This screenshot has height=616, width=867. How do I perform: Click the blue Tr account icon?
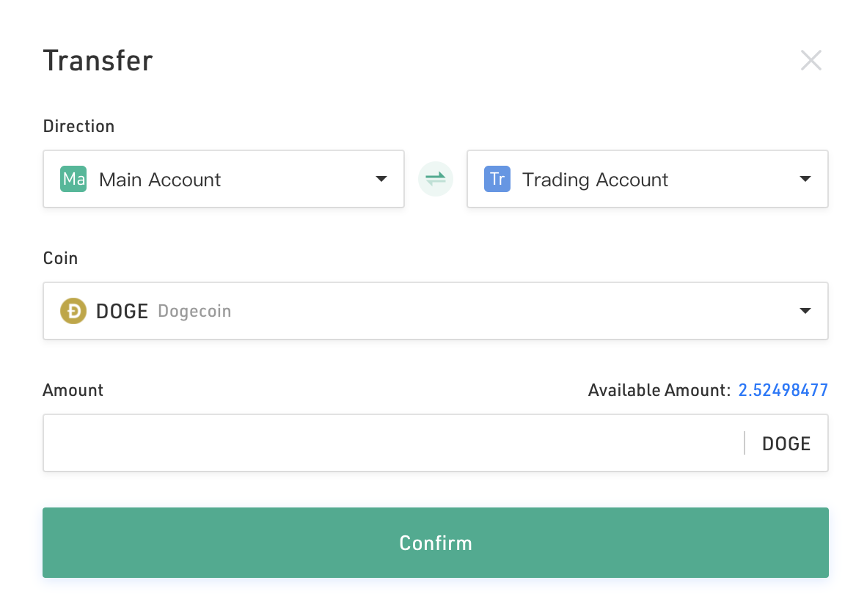tap(497, 179)
